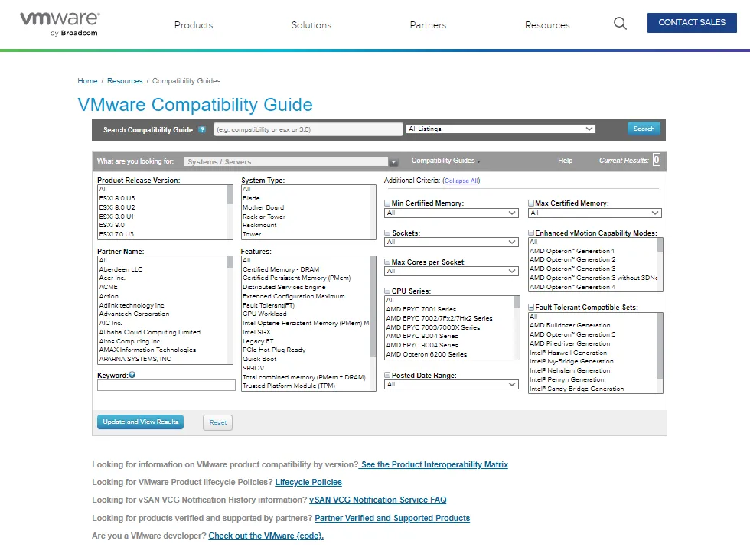Image resolution: width=750 pixels, height=560 pixels.
Task: Open the Posted Date Range dropdown
Action: click(x=451, y=385)
